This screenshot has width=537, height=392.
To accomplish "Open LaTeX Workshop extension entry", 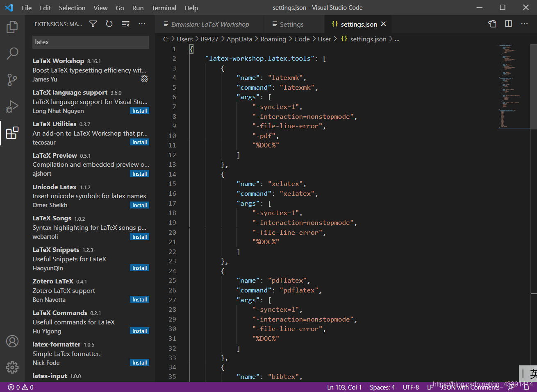I will (91, 70).
